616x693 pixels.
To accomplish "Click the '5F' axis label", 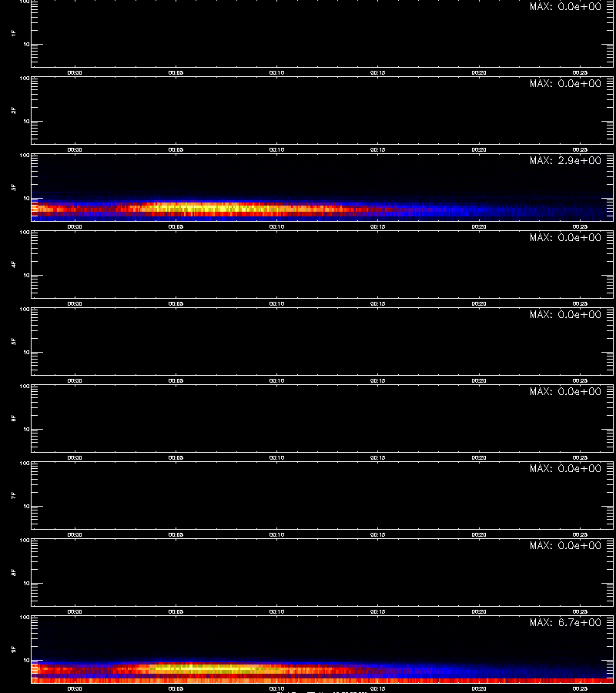I will pyautogui.click(x=14, y=341).
